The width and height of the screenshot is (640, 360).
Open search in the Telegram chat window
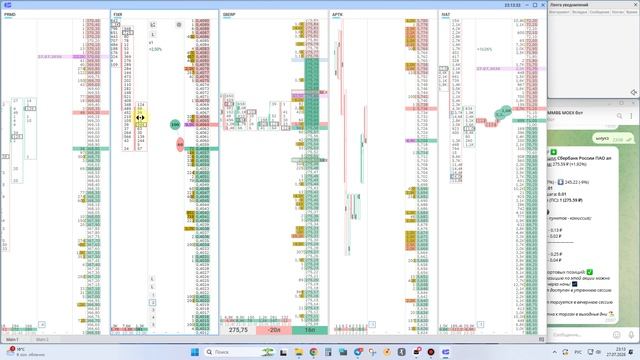click(619, 116)
